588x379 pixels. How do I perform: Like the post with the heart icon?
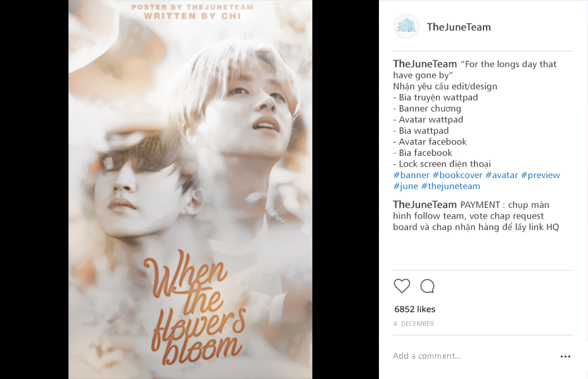pyautogui.click(x=402, y=286)
